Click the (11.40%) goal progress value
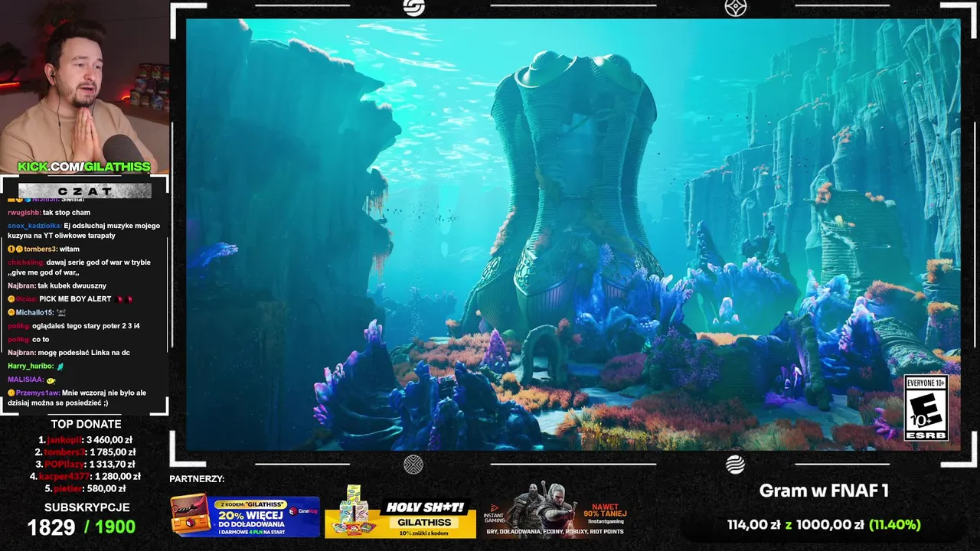980x551 pixels. click(x=895, y=525)
